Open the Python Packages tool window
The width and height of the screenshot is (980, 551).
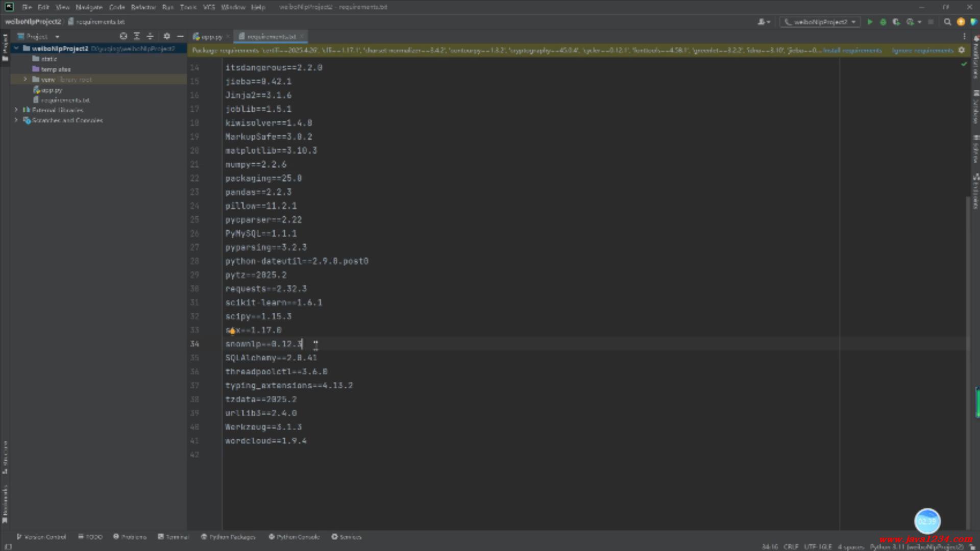pyautogui.click(x=228, y=537)
